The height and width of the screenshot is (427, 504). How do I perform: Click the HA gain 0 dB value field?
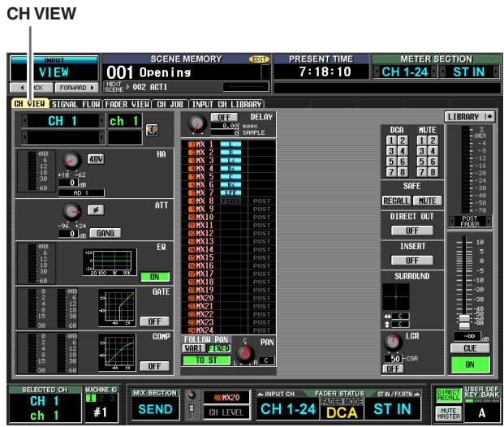click(x=68, y=183)
